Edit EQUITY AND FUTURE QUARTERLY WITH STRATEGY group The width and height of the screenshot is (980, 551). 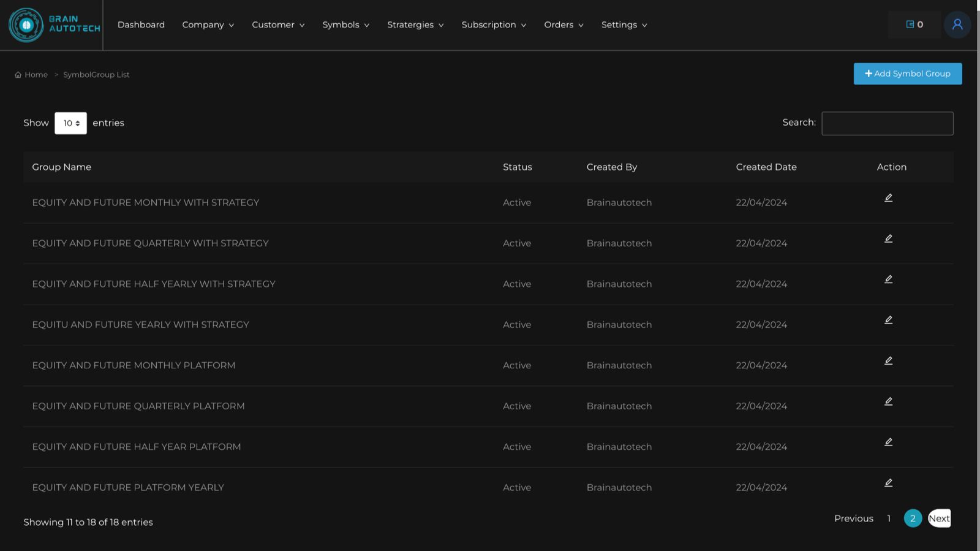pos(888,239)
